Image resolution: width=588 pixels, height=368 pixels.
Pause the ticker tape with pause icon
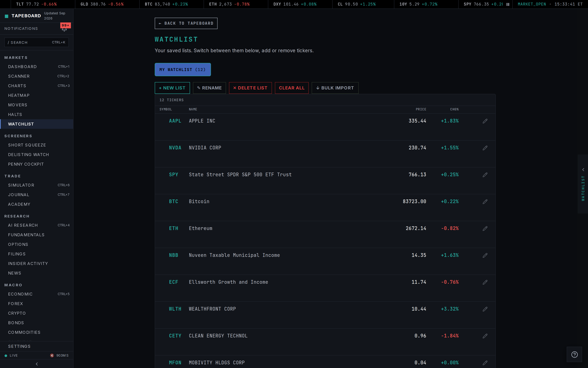[x=508, y=4]
